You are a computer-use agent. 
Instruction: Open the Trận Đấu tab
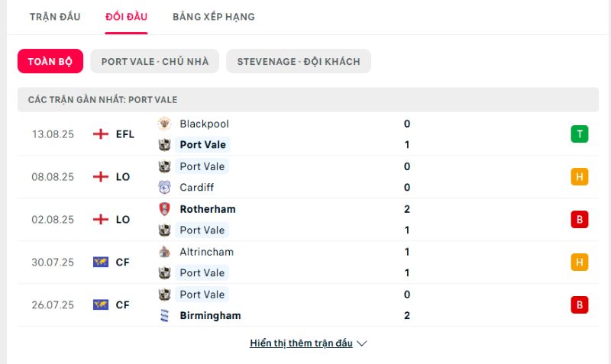click(55, 17)
